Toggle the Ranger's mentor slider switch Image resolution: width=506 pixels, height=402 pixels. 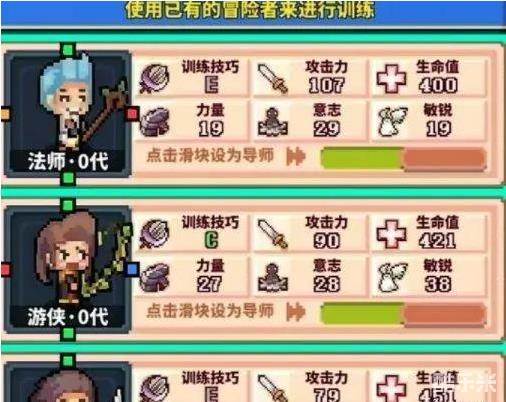click(x=403, y=314)
